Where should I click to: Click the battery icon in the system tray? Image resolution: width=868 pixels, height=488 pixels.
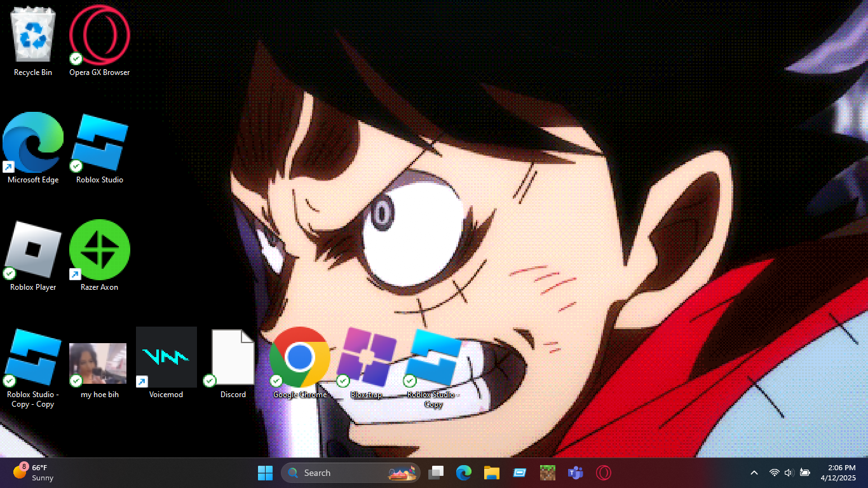click(x=805, y=473)
